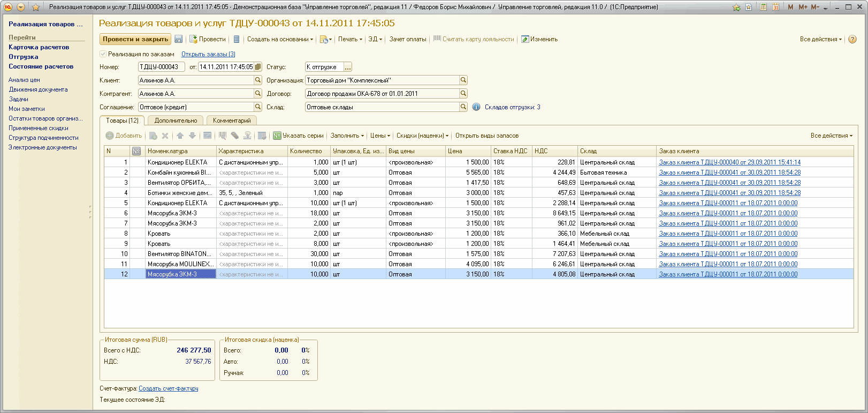
Task: Click Провести (post document) button with icon
Action: coord(207,39)
